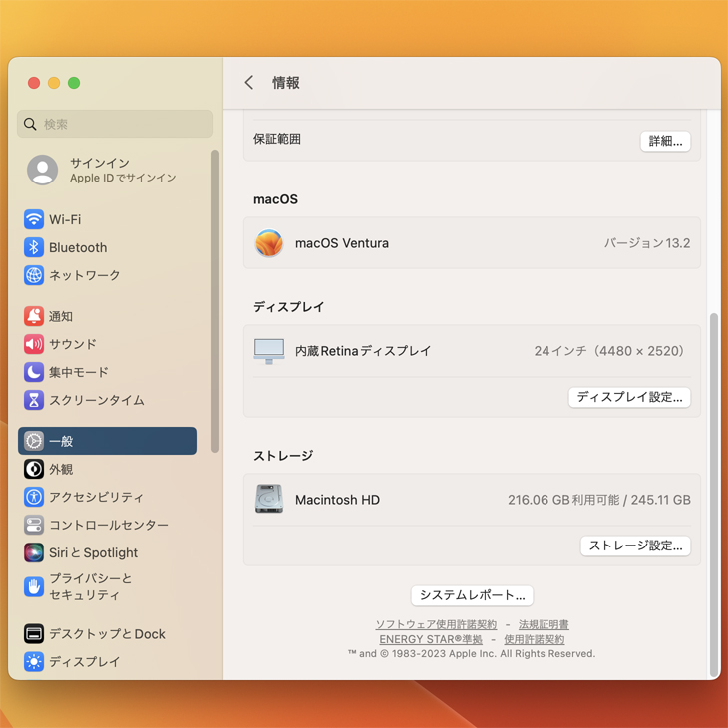Screen dimensions: 728x728
Task: Go back using the chevron button
Action: click(x=249, y=83)
